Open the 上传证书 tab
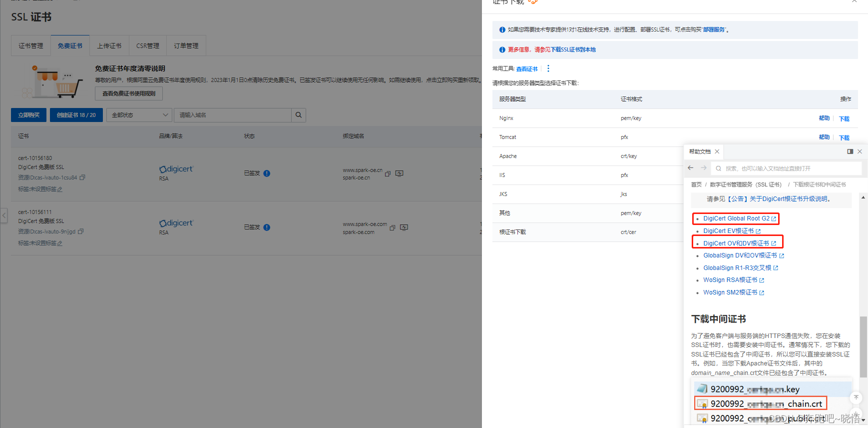Image resolution: width=868 pixels, height=428 pixels. click(109, 45)
